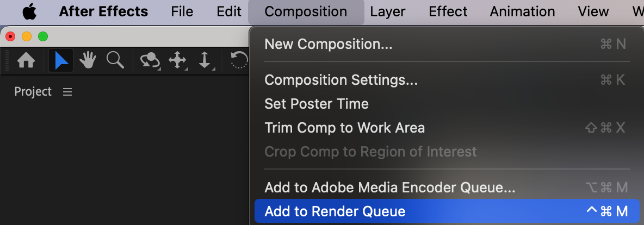The height and width of the screenshot is (225, 644).
Task: Select the Zoom magnifier tool
Action: (115, 60)
